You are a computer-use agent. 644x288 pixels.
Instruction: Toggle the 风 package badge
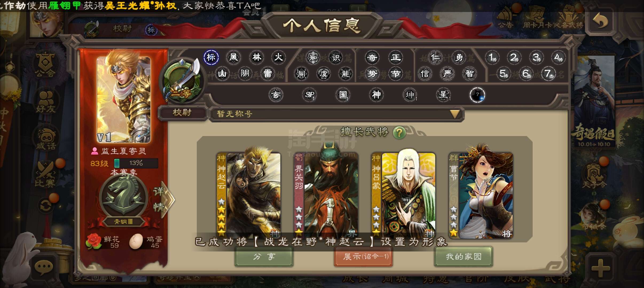click(x=234, y=57)
